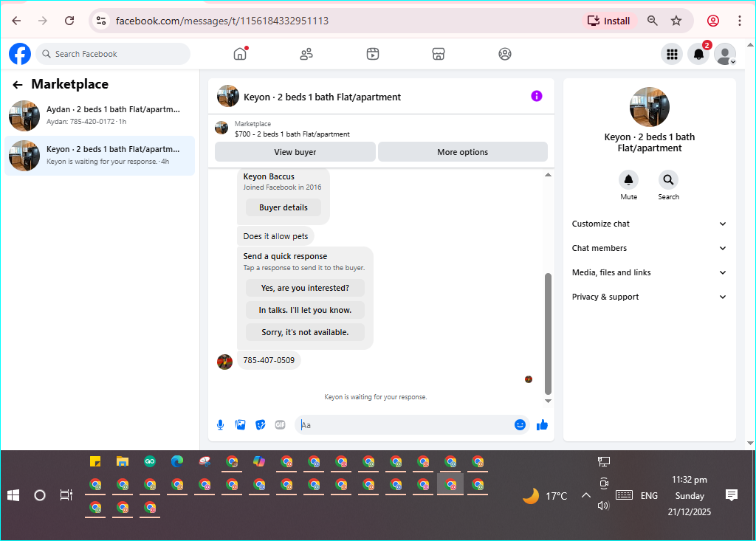Image resolution: width=756 pixels, height=541 pixels.
Task: Click the back arrow next to Marketplace
Action: [x=18, y=86]
